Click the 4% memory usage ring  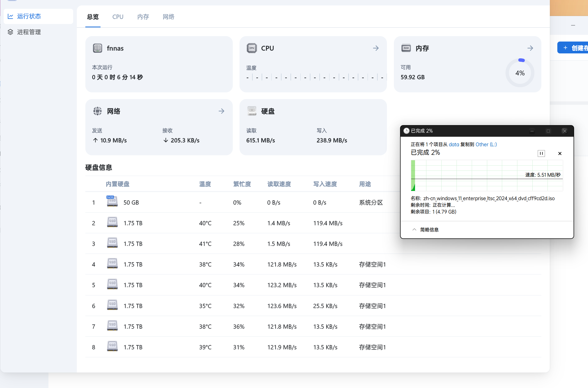[x=520, y=73]
